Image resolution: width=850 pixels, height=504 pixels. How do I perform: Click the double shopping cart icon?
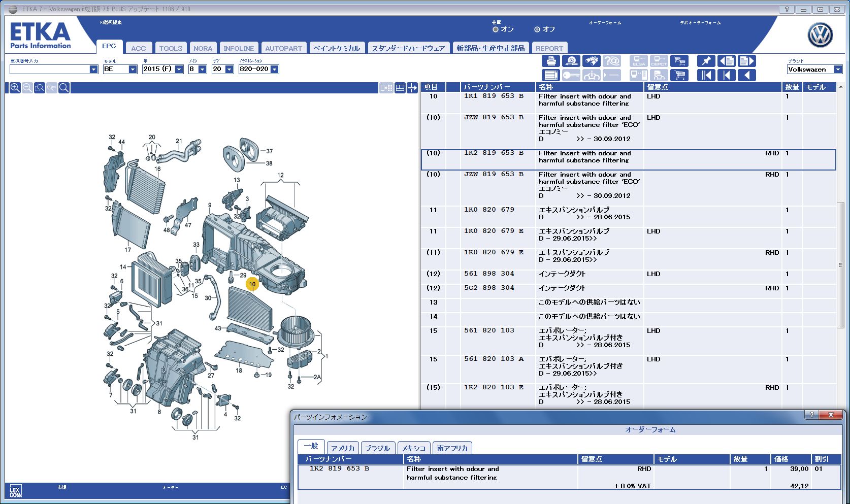coord(679,61)
